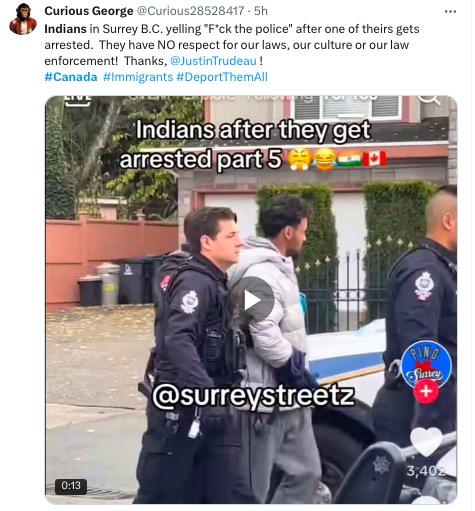
Task: Click the video caption overlay text
Action: (x=253, y=144)
